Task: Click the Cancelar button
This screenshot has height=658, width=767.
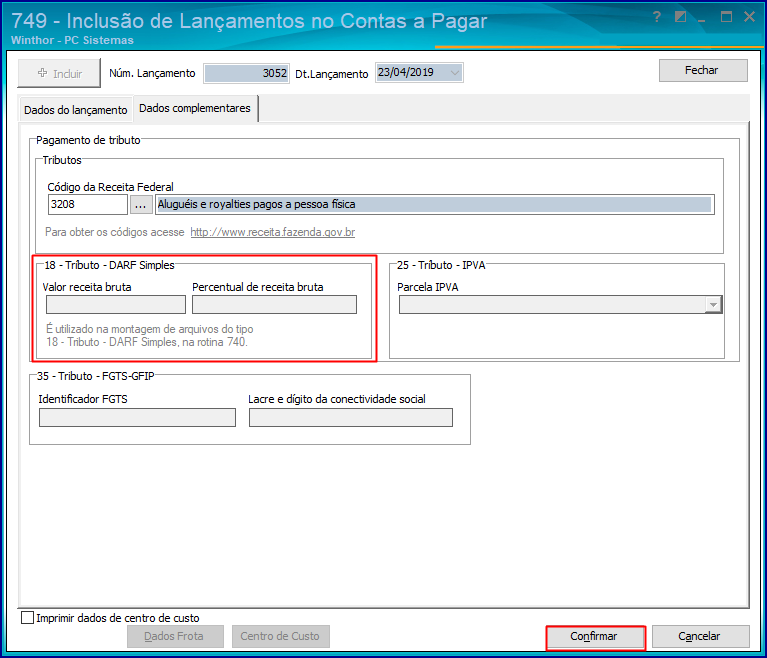Action: (x=700, y=636)
